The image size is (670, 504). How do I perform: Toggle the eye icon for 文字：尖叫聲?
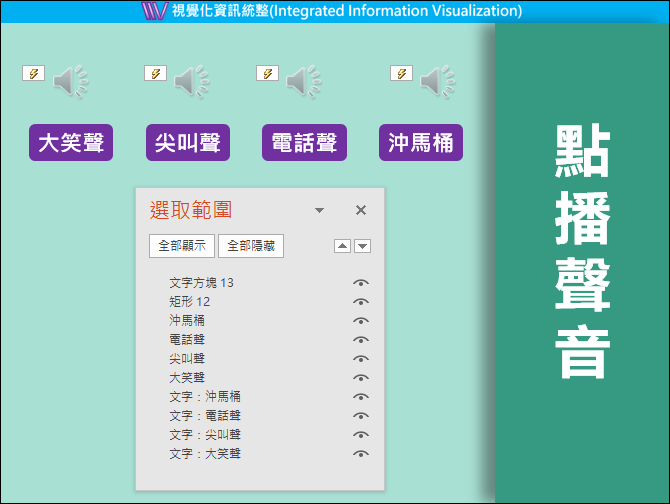[361, 435]
